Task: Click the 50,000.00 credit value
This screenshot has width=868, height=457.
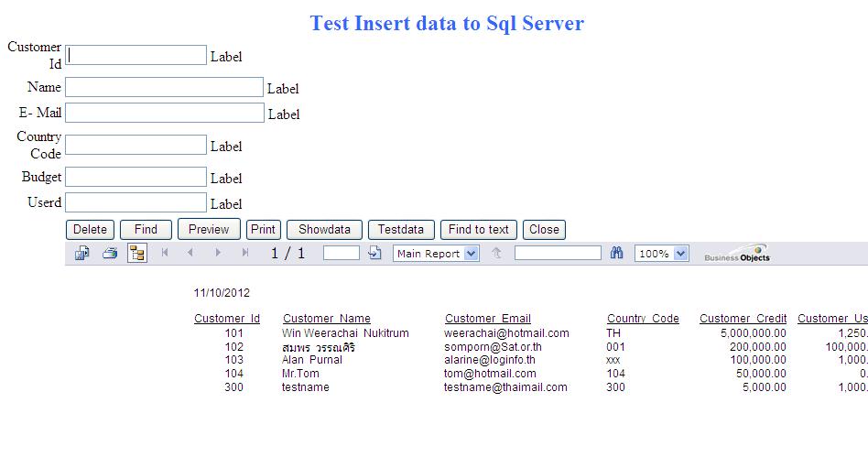Action: tap(761, 374)
